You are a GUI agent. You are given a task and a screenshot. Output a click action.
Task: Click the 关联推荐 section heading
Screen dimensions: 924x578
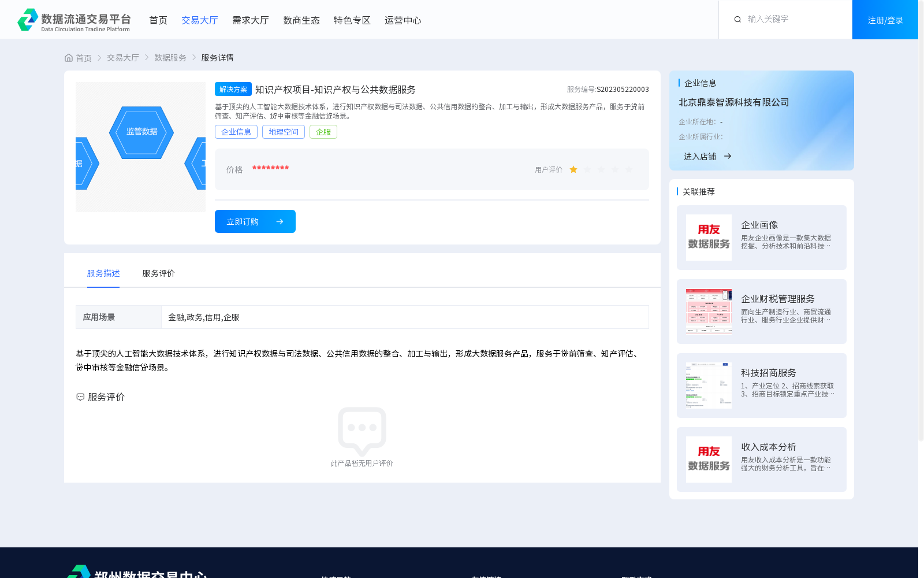click(699, 192)
